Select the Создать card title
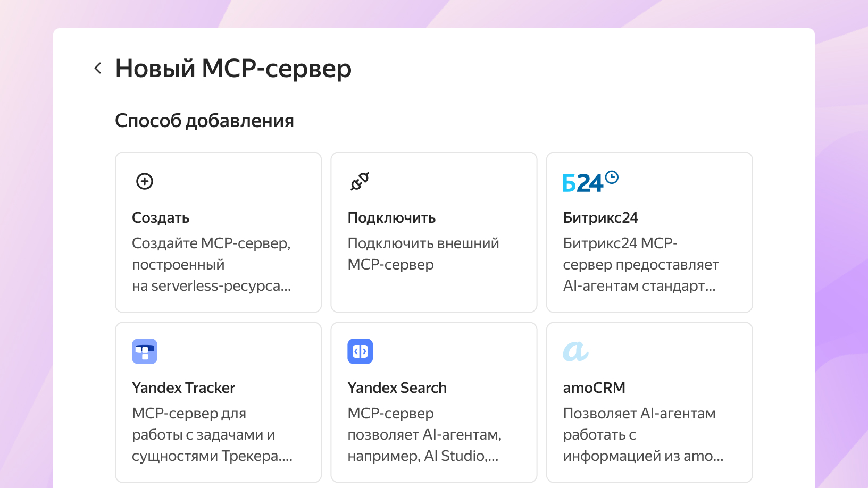The image size is (868, 488). pyautogui.click(x=161, y=218)
